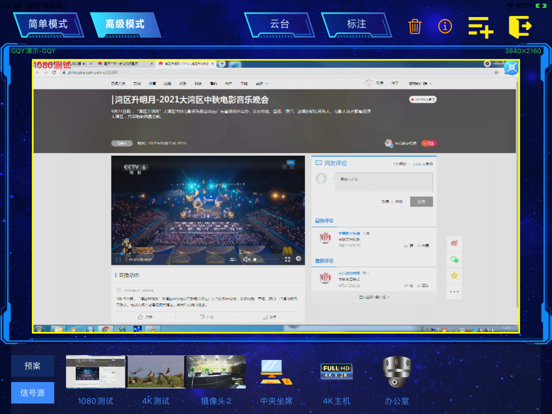
Task: Click the webpage vertical scrollbar
Action: (x=517, y=194)
